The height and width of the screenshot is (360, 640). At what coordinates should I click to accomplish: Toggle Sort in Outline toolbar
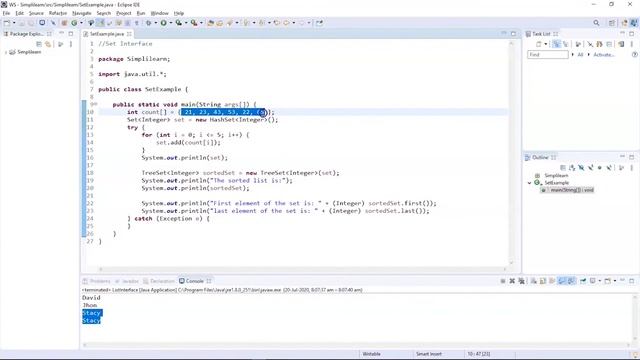pyautogui.click(x=572, y=168)
